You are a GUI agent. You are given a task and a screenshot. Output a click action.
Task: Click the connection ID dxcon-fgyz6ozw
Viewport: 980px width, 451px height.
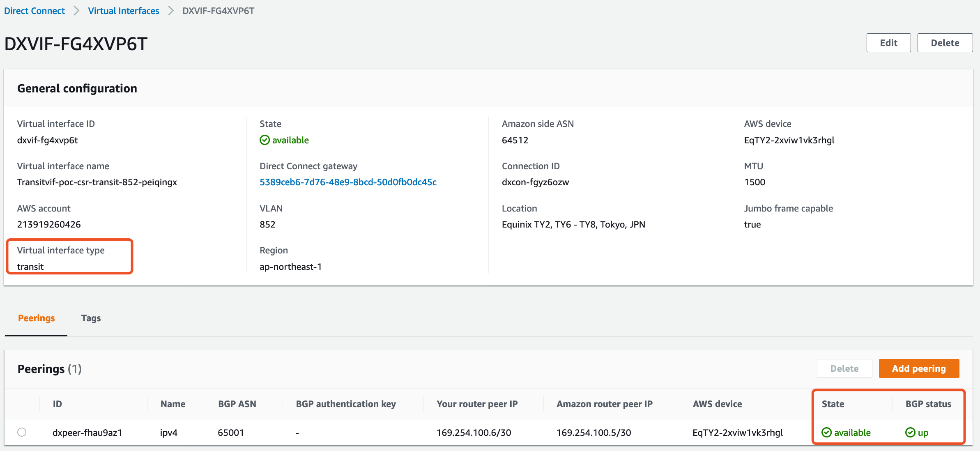point(535,182)
